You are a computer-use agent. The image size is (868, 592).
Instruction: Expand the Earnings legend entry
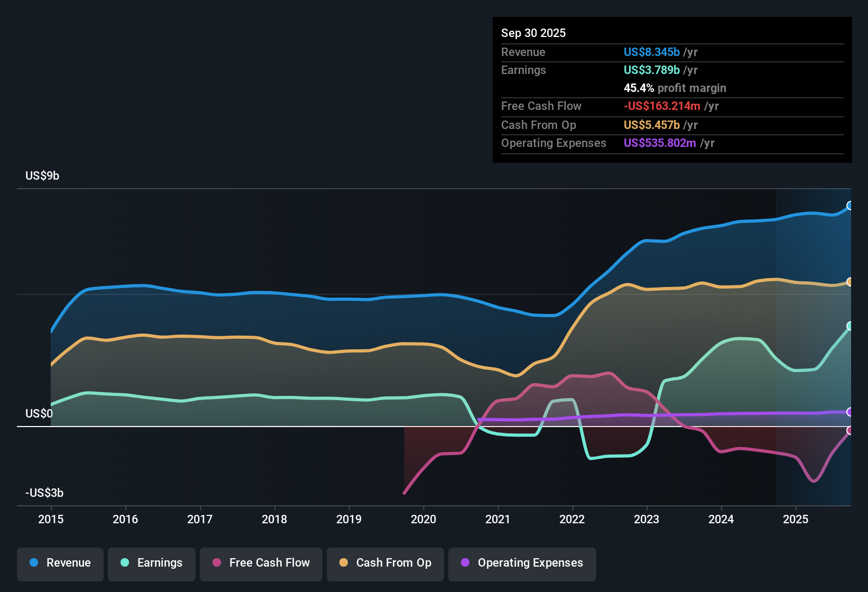(x=152, y=563)
